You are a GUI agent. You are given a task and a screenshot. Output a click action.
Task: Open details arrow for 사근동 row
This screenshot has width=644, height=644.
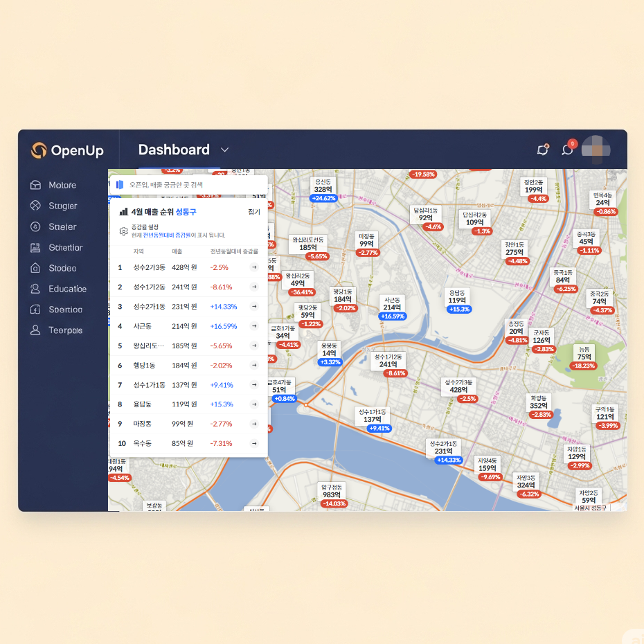pyautogui.click(x=254, y=326)
